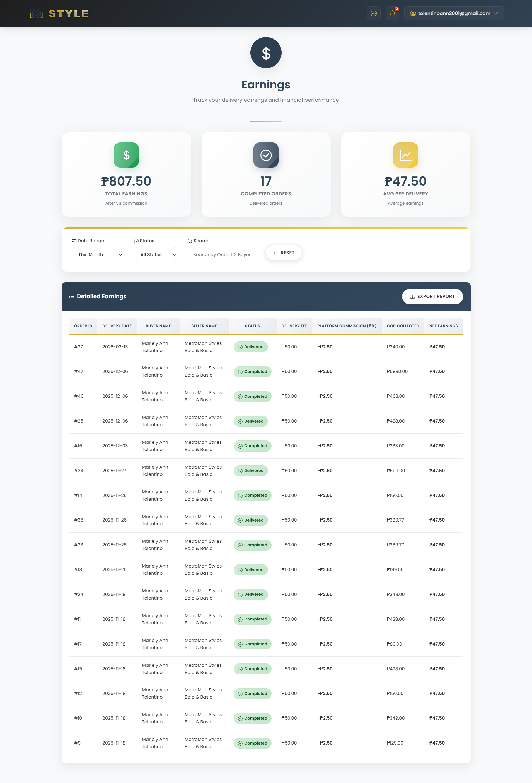Click the Order ID column header
Image resolution: width=532 pixels, height=783 pixels.
83,326
